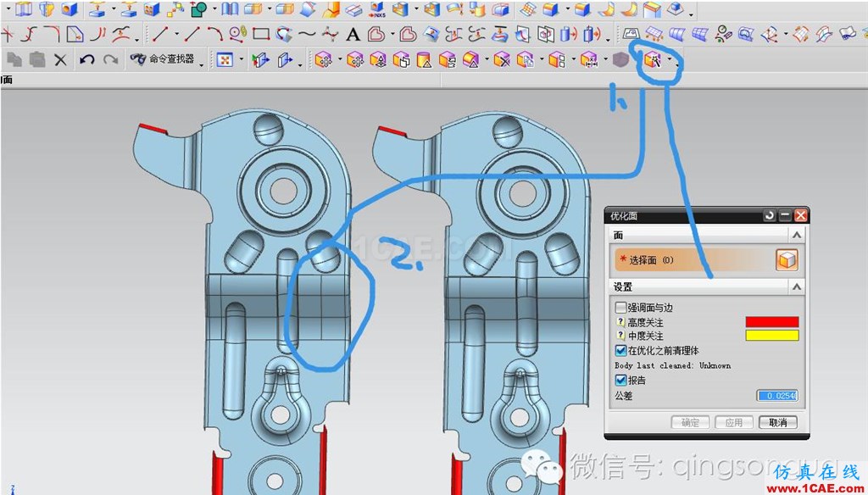Click help icon next to 高度关注
Screen dimensions: 868x495
click(x=620, y=322)
